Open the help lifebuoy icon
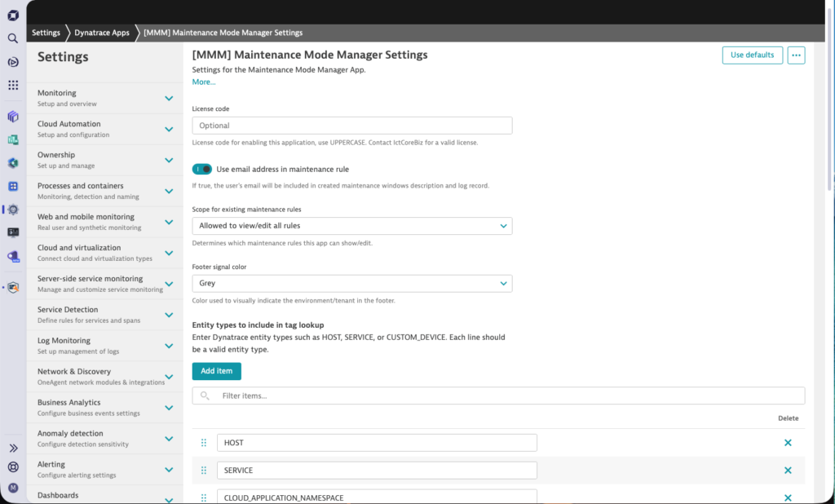This screenshot has height=504, width=835. [x=13, y=467]
